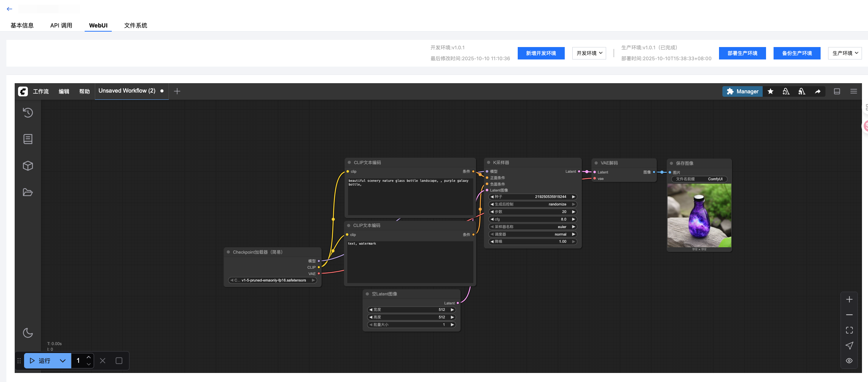Open the workflows folder icon
This screenshot has height=382, width=868.
pyautogui.click(x=28, y=192)
